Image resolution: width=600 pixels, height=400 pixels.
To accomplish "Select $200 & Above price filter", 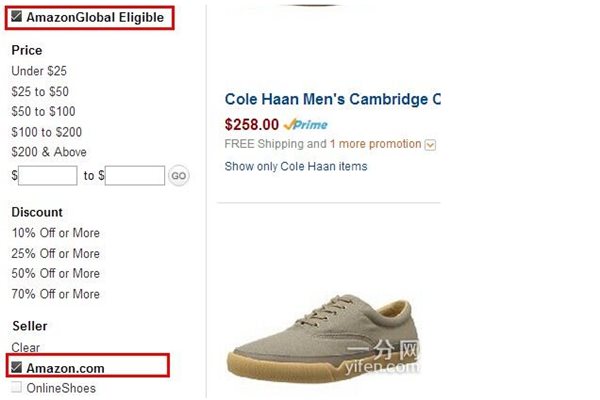I will 46,152.
